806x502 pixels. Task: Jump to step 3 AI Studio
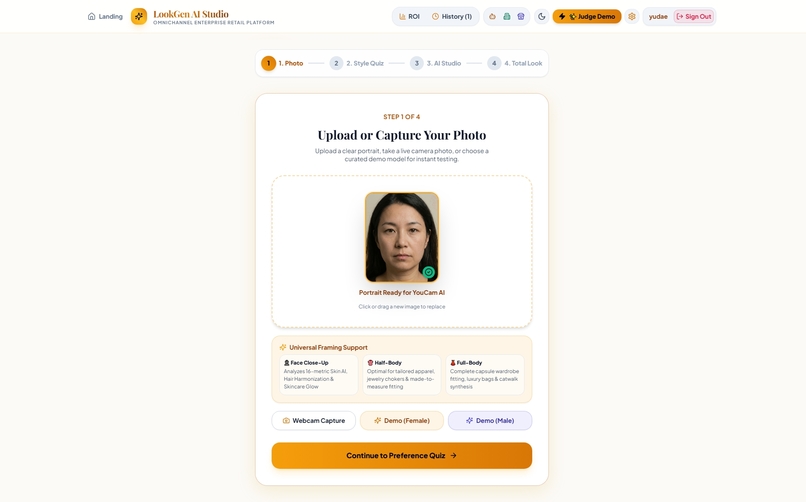[x=435, y=63]
